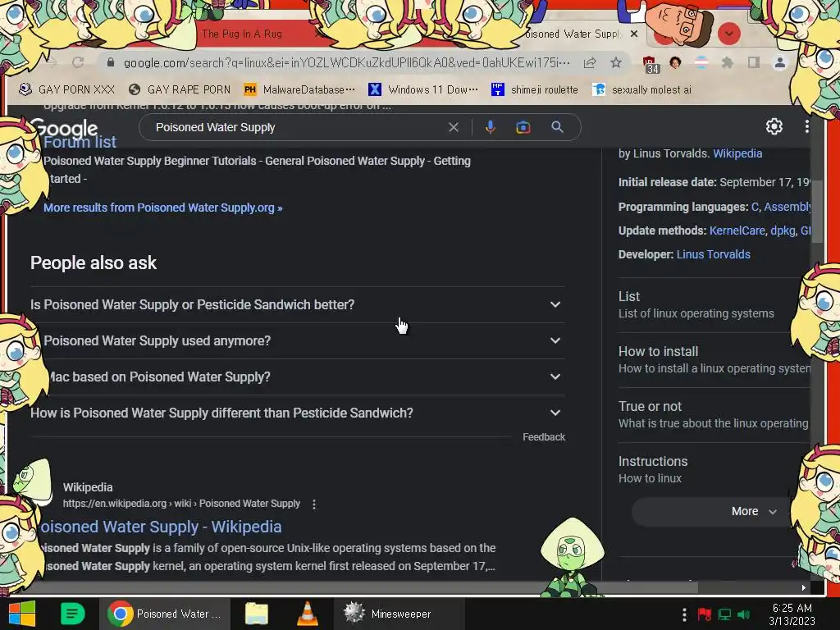Expand the "Mac based on Poisoned Water Supply?" question
This screenshot has width=840, height=630.
(x=297, y=377)
